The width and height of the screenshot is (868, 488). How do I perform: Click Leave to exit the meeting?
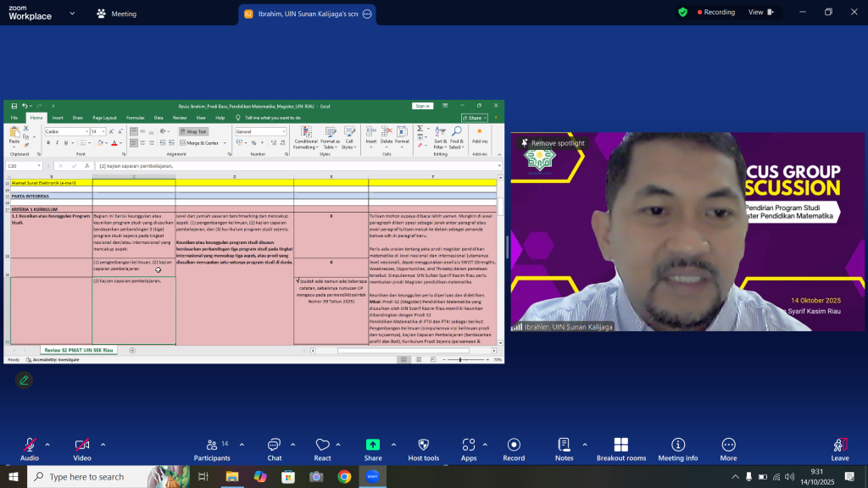pyautogui.click(x=839, y=448)
